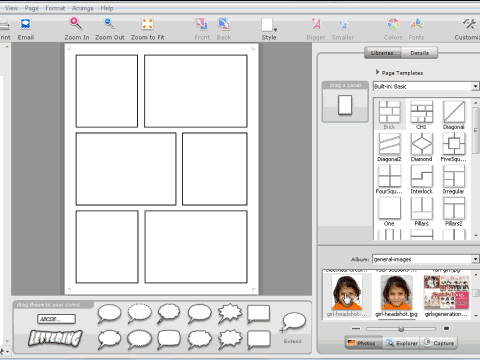Click the Zoom In magnifier icon
Image resolution: width=480 pixels, height=360 pixels.
[76, 24]
